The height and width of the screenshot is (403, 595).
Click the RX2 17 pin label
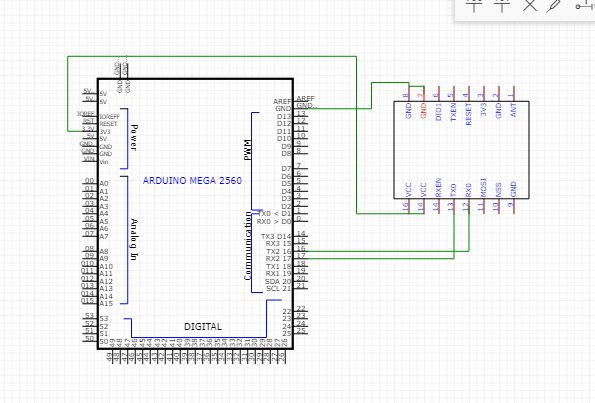click(x=279, y=259)
